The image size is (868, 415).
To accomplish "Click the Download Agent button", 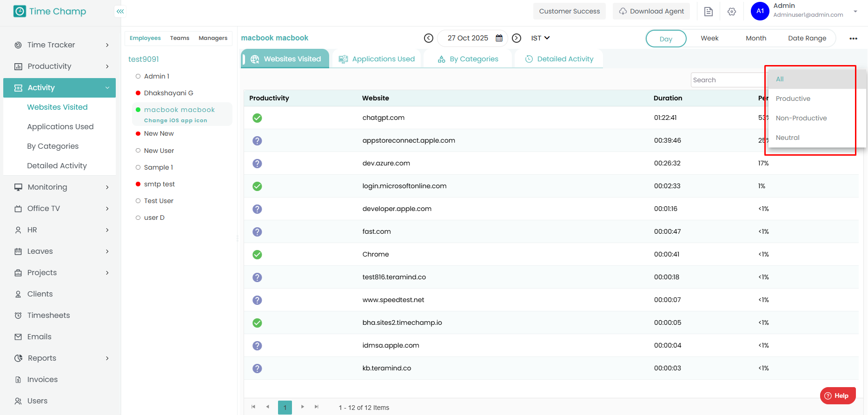I will pyautogui.click(x=651, y=11).
